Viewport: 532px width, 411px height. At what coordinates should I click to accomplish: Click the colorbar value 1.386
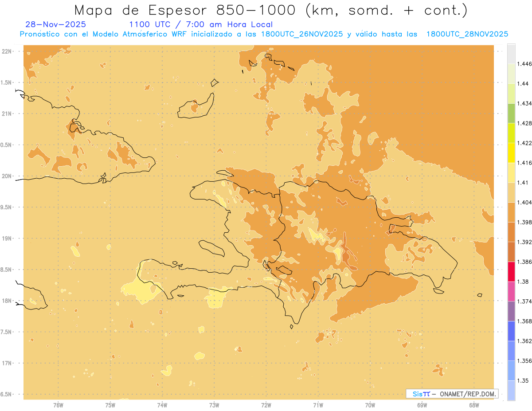(525, 262)
